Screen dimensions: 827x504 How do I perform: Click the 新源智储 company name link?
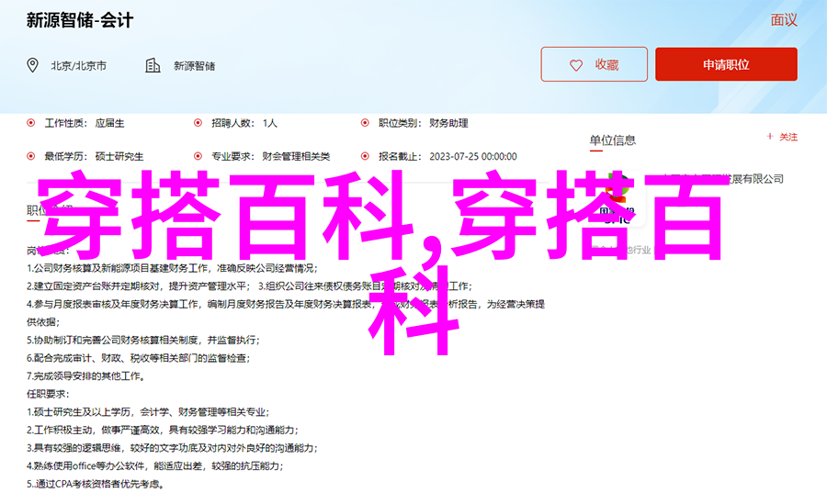(195, 66)
